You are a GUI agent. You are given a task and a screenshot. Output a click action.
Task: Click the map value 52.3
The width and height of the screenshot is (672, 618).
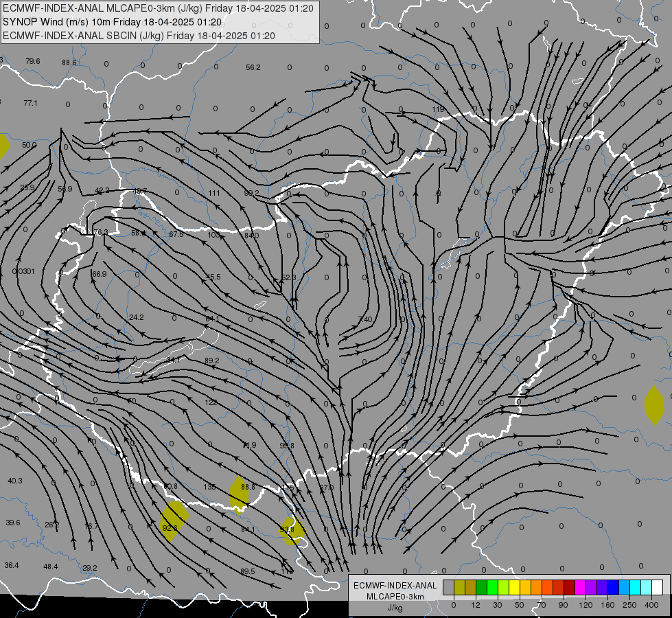(x=288, y=277)
